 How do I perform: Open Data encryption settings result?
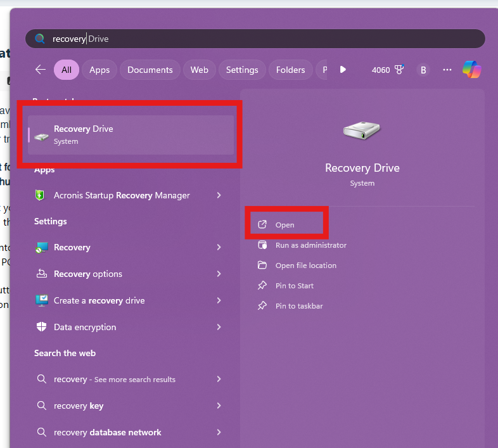(85, 327)
